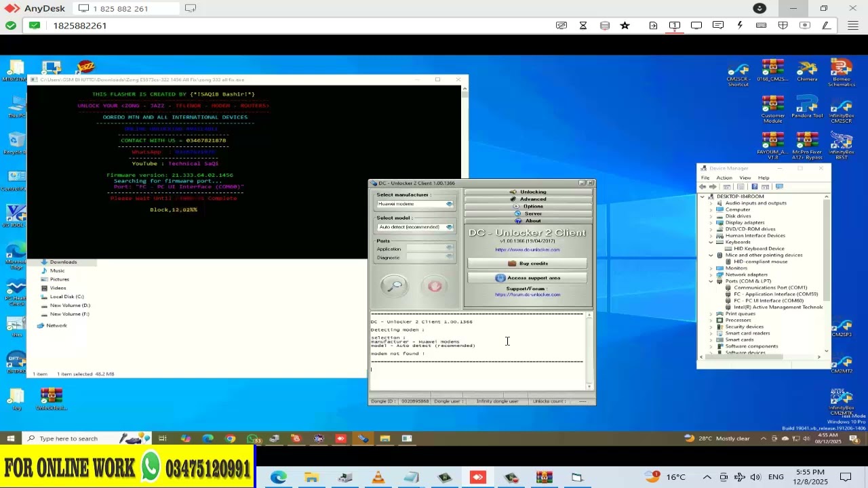Open the AnyDesk chat icon
This screenshot has width=868, height=488.
click(718, 26)
